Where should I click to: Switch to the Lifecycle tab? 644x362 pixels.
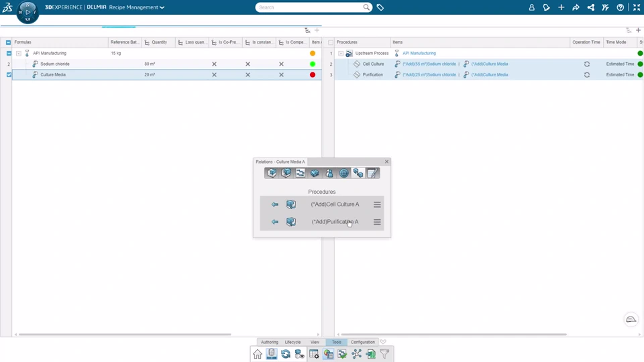(293, 342)
